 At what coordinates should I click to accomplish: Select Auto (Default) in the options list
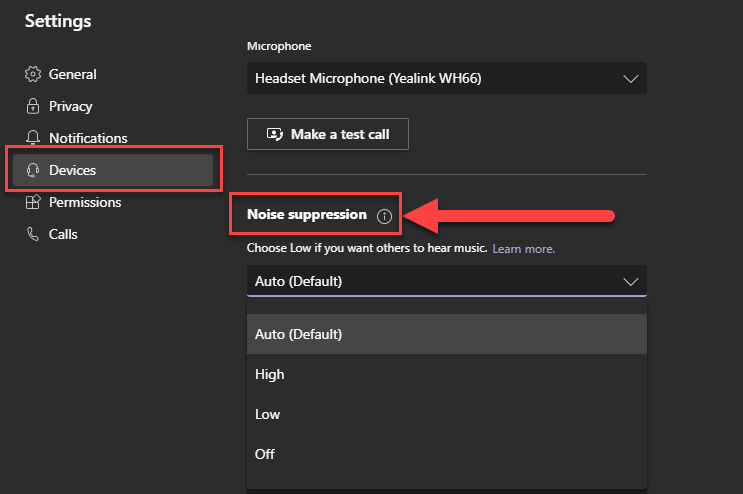point(299,334)
